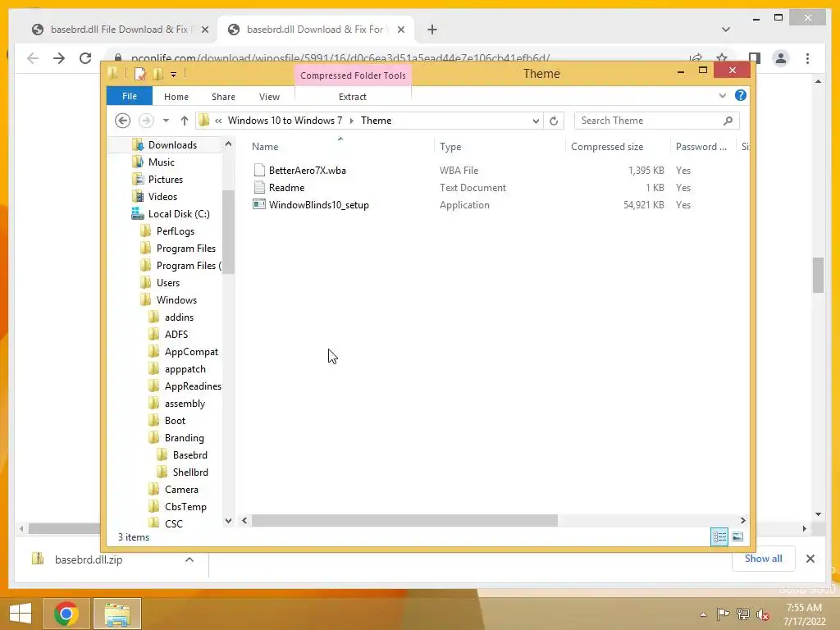Viewport: 840px width, 630px height.
Task: Go forward in Explorer navigation
Action: (146, 121)
